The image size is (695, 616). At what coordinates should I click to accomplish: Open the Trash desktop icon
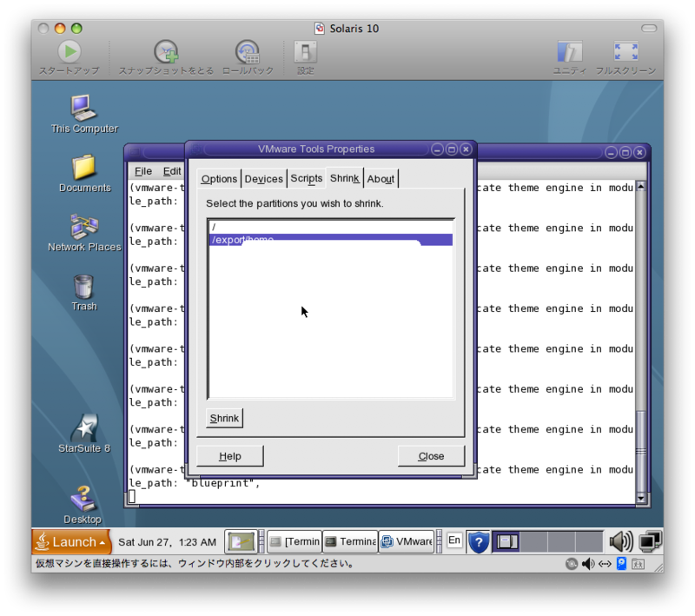[x=83, y=287]
